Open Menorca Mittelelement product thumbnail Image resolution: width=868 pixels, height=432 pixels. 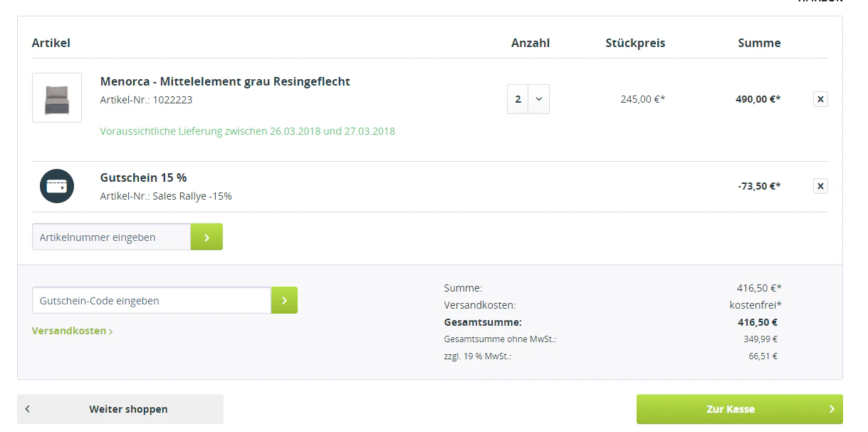click(57, 98)
